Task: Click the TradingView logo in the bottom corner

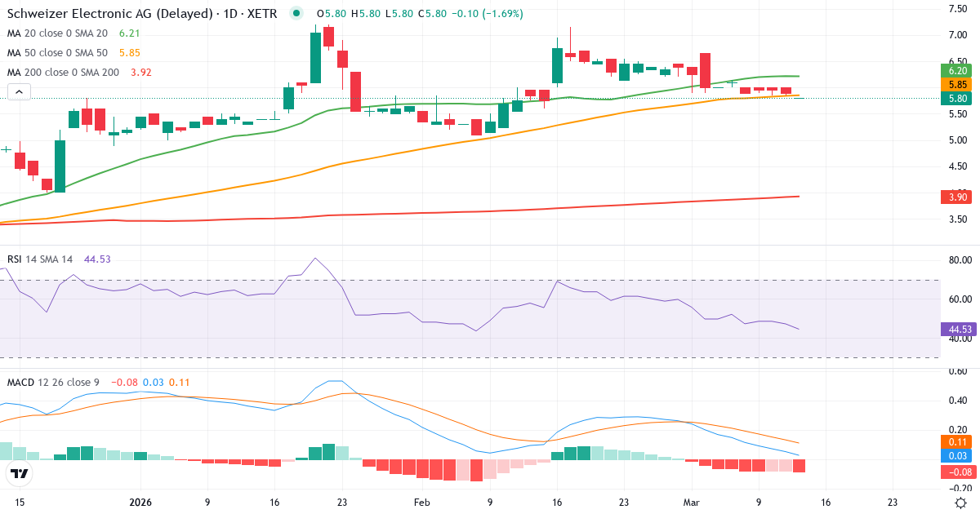Action: (x=18, y=474)
